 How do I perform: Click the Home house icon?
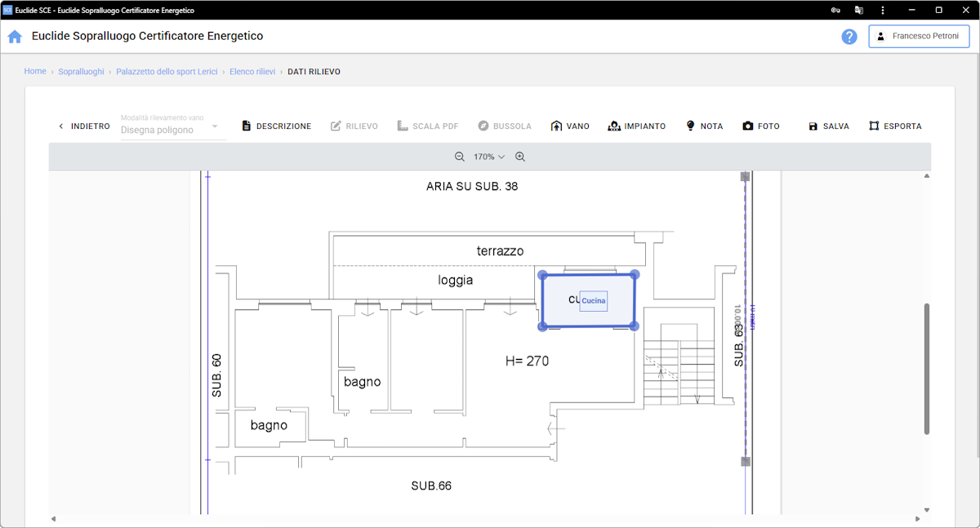(15, 37)
